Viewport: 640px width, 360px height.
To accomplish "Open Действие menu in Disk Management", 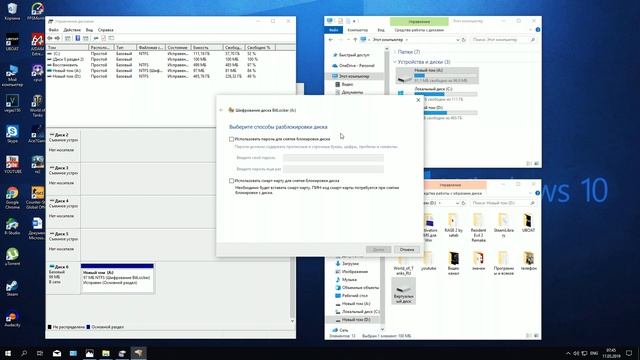I will pyautogui.click(x=72, y=30).
